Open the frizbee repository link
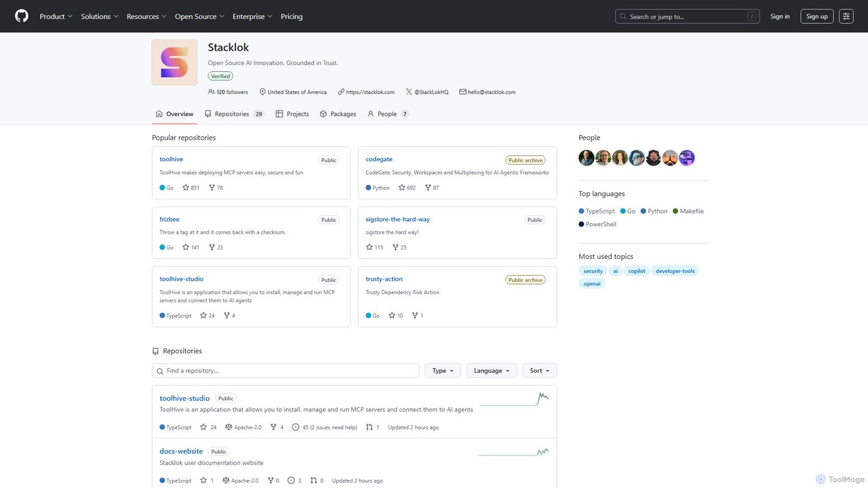Viewport: 868px width, 488px height. click(x=170, y=220)
